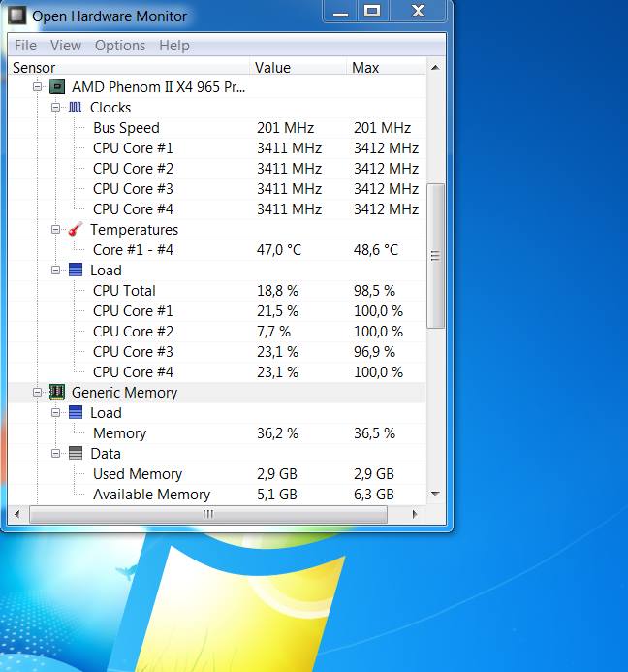628x672 pixels.
Task: Click the 36,2 % Memory value
Action: [x=277, y=432]
